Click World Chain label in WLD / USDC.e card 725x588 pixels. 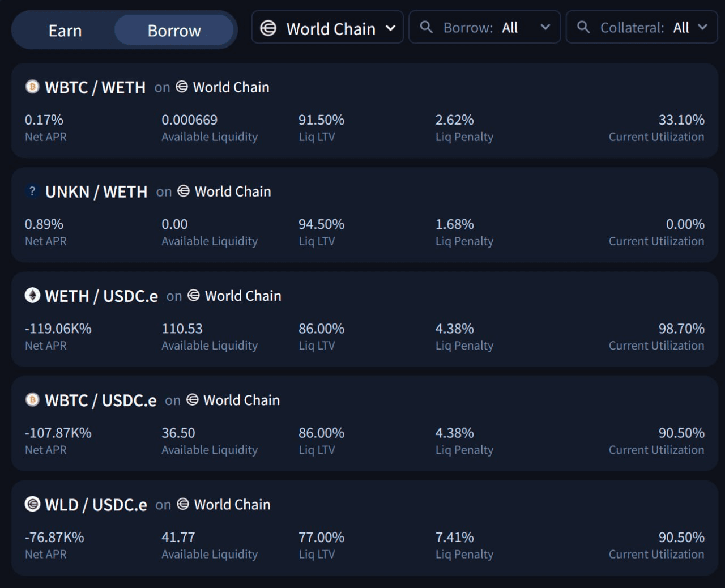pyautogui.click(x=232, y=504)
